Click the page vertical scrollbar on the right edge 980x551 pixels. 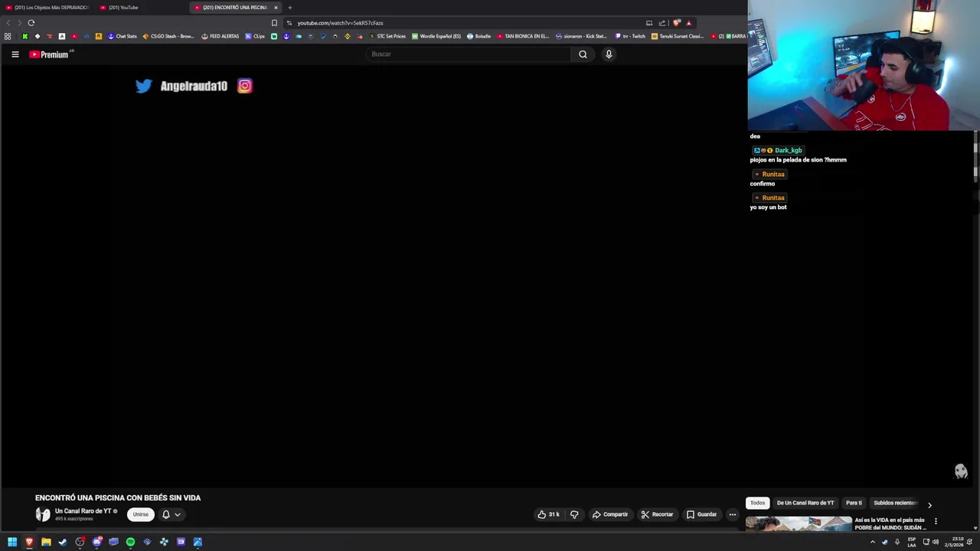(x=975, y=157)
